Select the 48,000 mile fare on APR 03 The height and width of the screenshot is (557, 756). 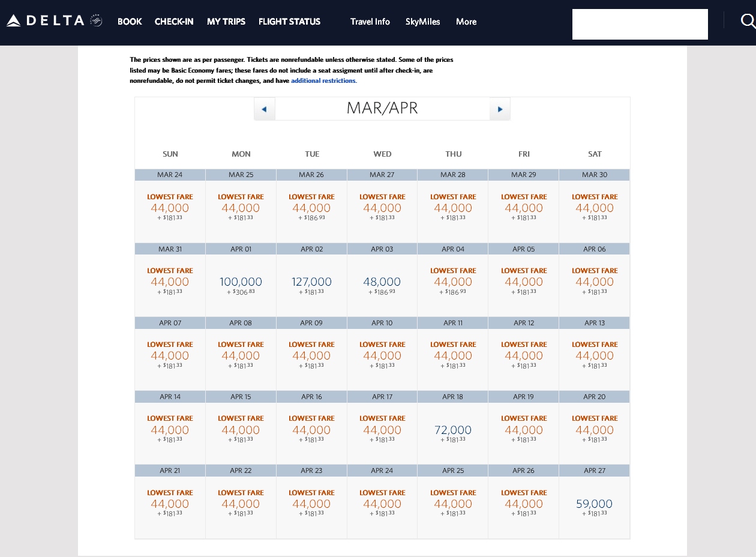tap(382, 281)
